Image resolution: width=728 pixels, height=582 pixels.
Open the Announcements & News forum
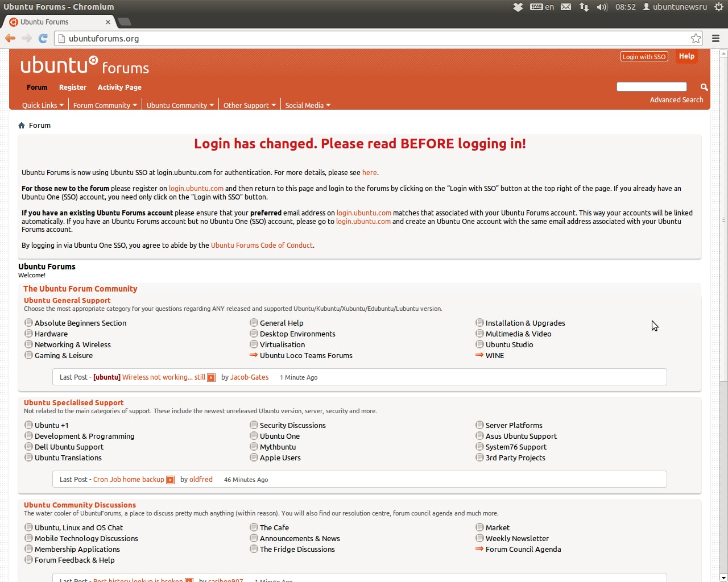coord(300,538)
